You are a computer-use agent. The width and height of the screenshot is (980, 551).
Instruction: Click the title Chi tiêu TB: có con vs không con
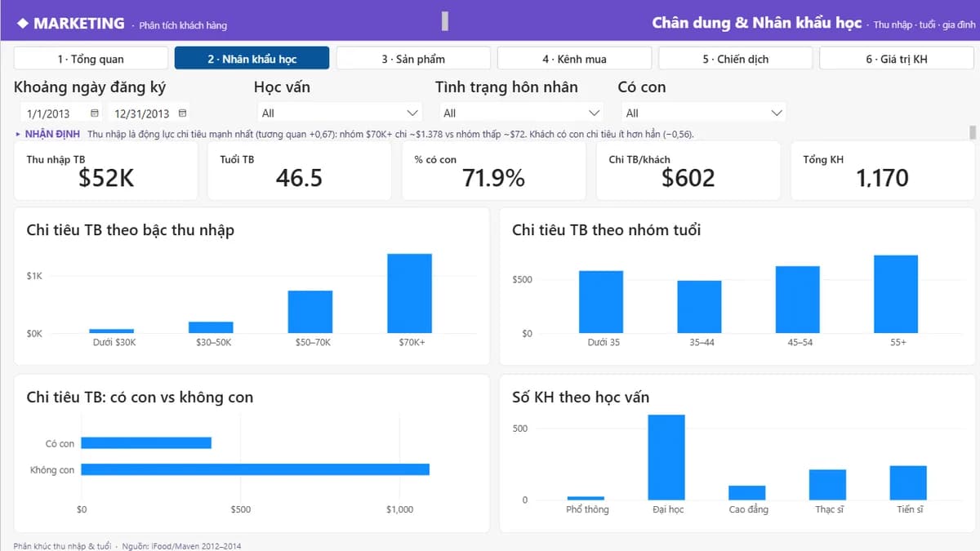[140, 398]
